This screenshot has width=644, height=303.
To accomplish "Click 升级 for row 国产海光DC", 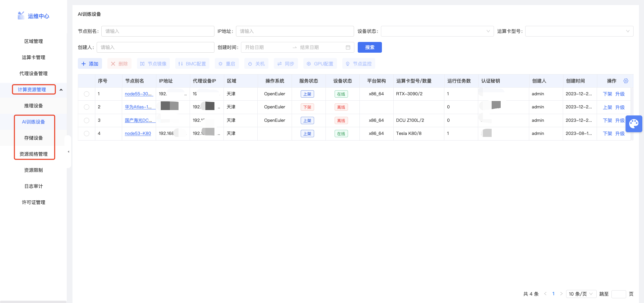I will (620, 120).
